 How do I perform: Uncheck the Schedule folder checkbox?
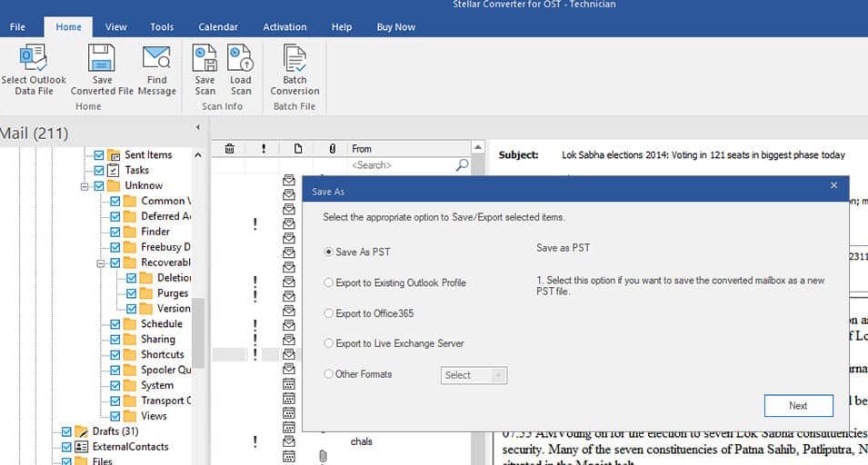pyautogui.click(x=115, y=324)
